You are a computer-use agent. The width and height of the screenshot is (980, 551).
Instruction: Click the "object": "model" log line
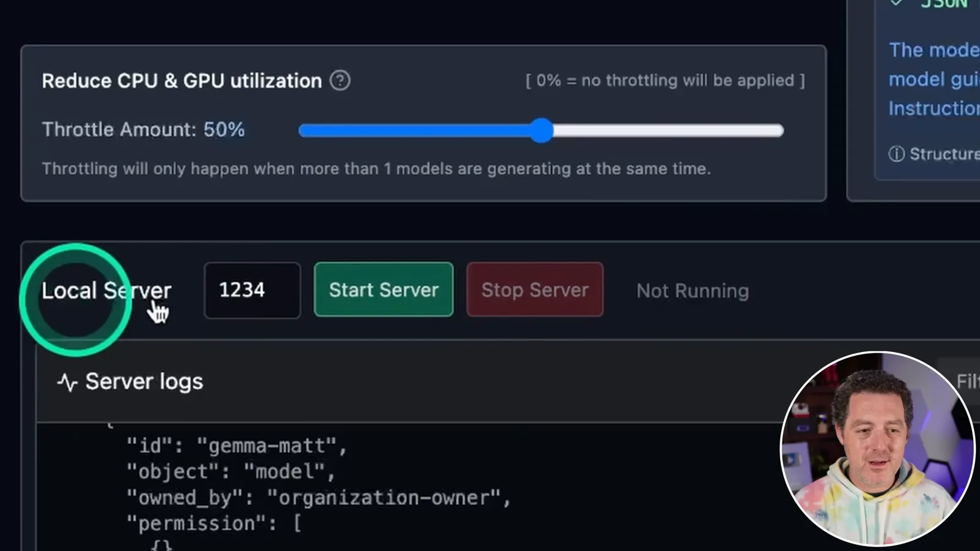(x=231, y=471)
